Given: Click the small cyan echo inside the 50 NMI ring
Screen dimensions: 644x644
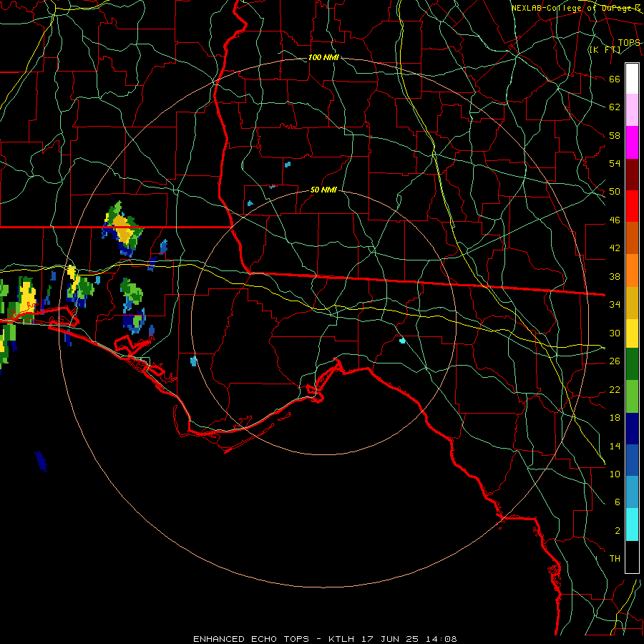Looking at the screenshot, I should (402, 340).
